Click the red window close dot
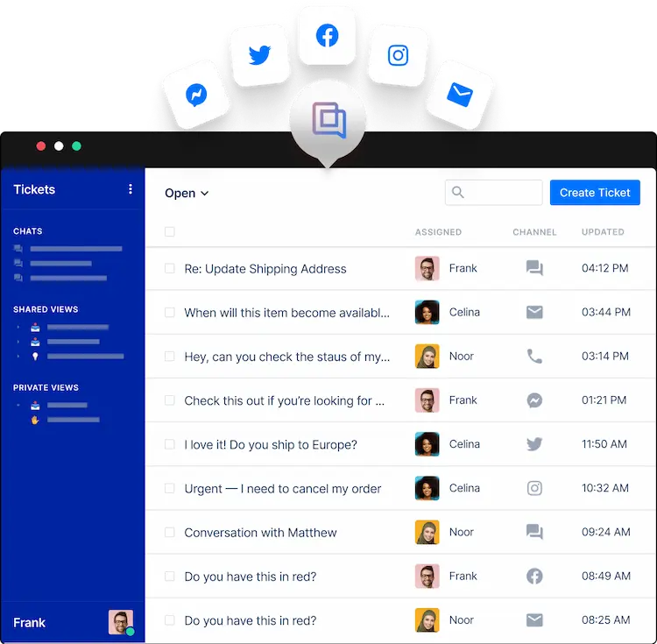This screenshot has height=644, width=657. 40,145
